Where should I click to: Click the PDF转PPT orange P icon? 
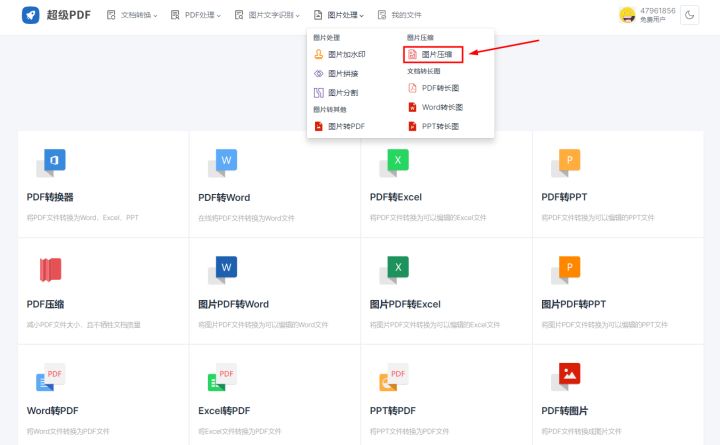point(566,163)
